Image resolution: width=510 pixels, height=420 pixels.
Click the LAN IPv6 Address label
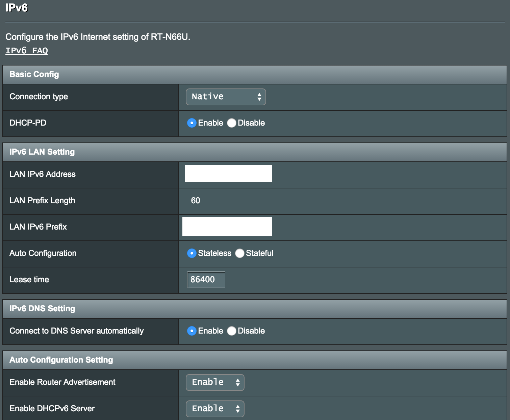43,174
